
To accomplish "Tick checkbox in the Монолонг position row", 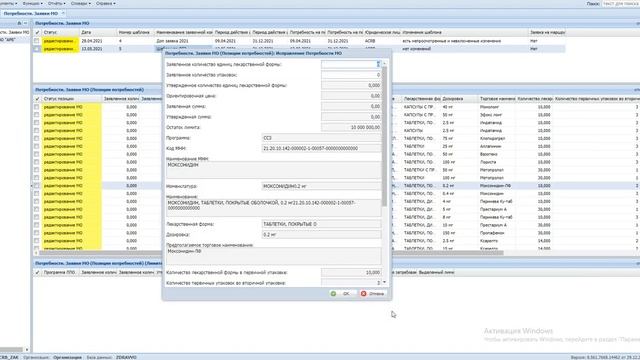I will (x=37, y=107).
